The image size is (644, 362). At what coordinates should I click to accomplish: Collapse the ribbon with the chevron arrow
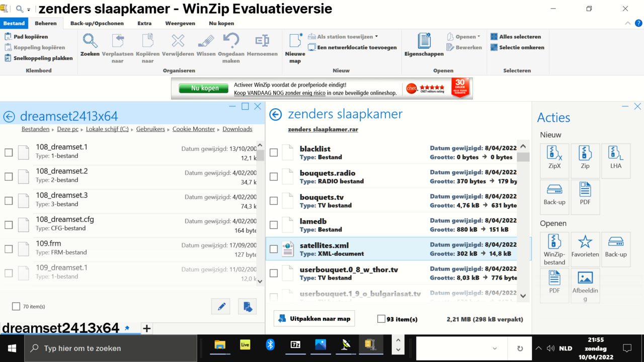coord(627,23)
